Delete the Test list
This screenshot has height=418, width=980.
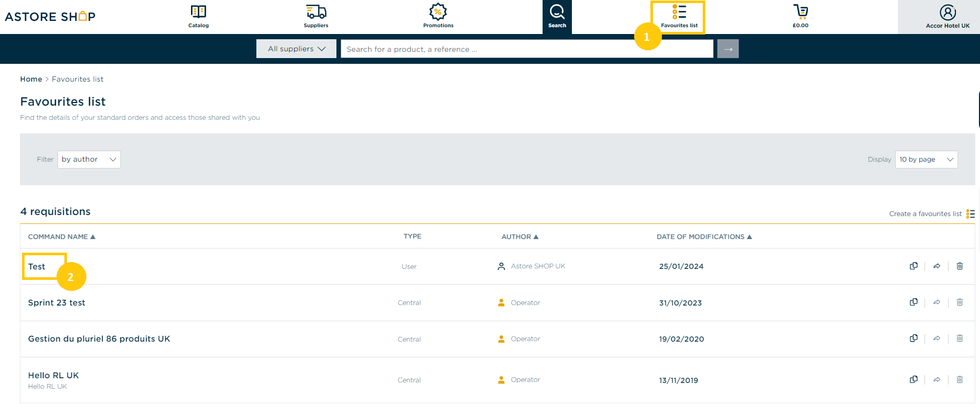click(960, 266)
